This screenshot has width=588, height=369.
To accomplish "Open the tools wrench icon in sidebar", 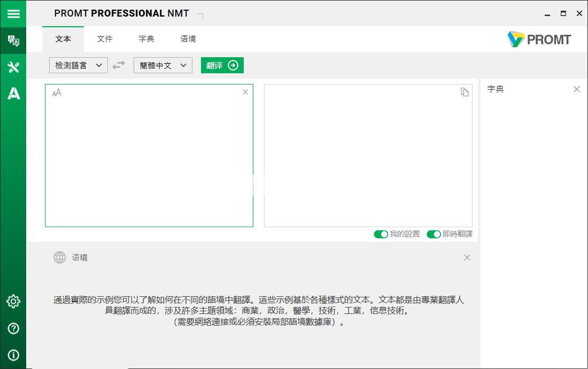I will (x=13, y=67).
